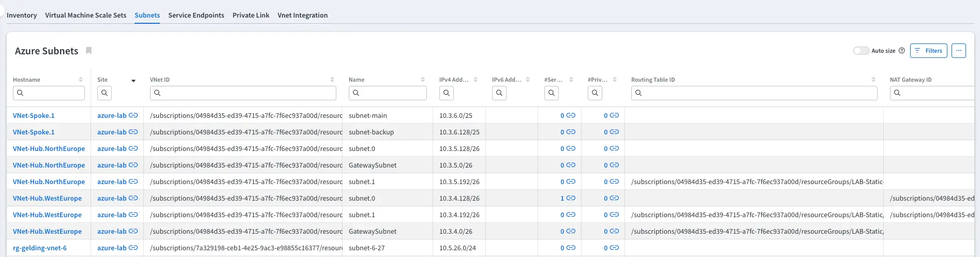This screenshot has width=980, height=257.
Task: Toggle the Auto size switch
Action: click(861, 51)
